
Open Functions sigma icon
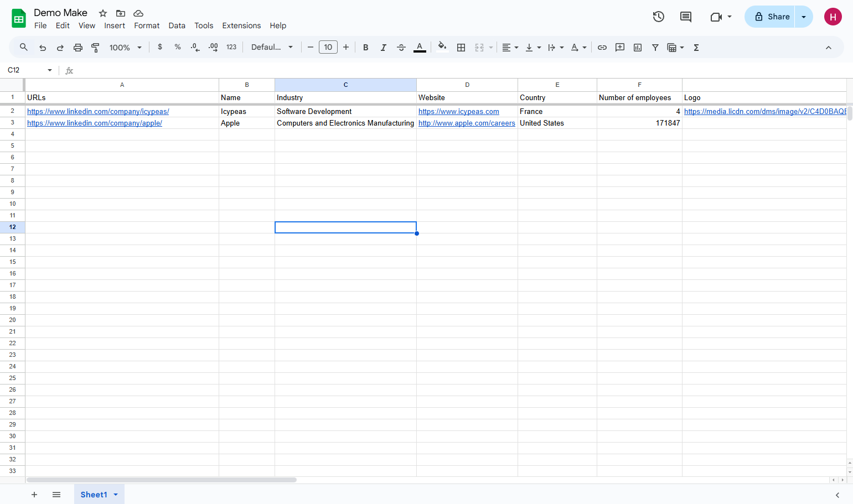(696, 48)
